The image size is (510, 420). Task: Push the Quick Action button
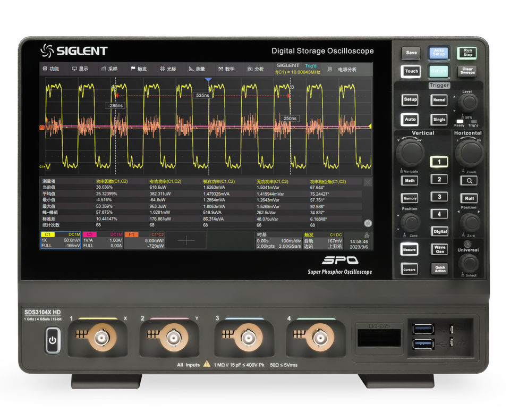(440, 269)
